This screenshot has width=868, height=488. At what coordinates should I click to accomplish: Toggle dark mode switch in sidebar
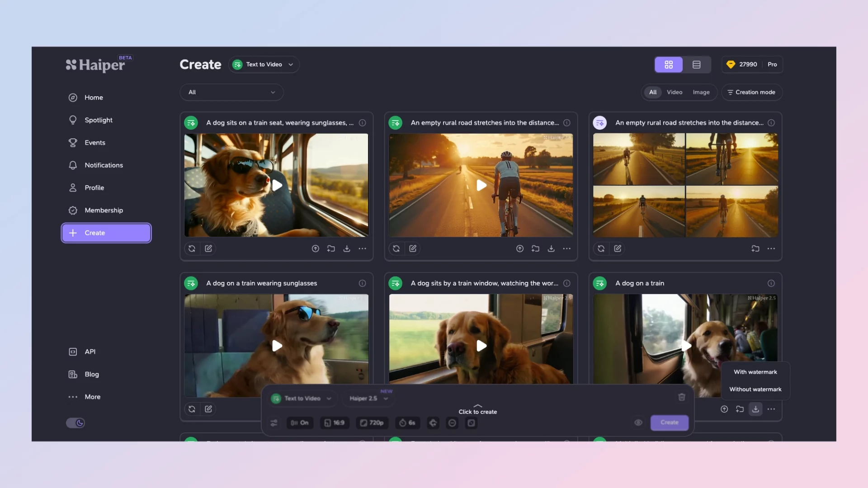click(75, 423)
